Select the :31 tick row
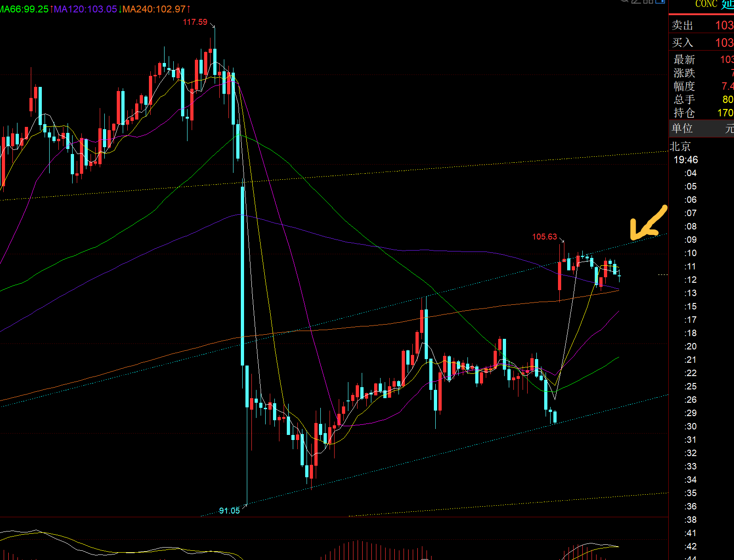Viewport: 734px width, 560px height. pyautogui.click(x=690, y=440)
